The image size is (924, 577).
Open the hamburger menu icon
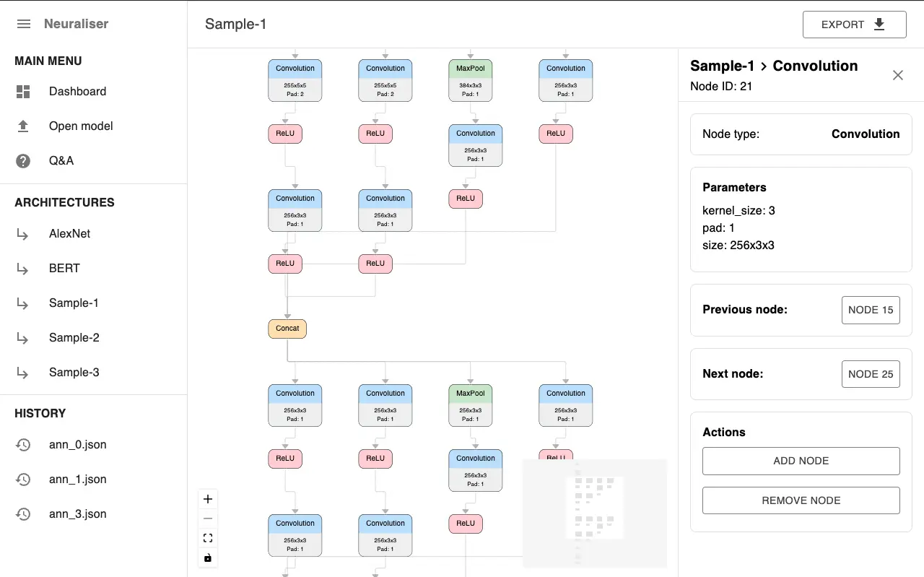(24, 24)
